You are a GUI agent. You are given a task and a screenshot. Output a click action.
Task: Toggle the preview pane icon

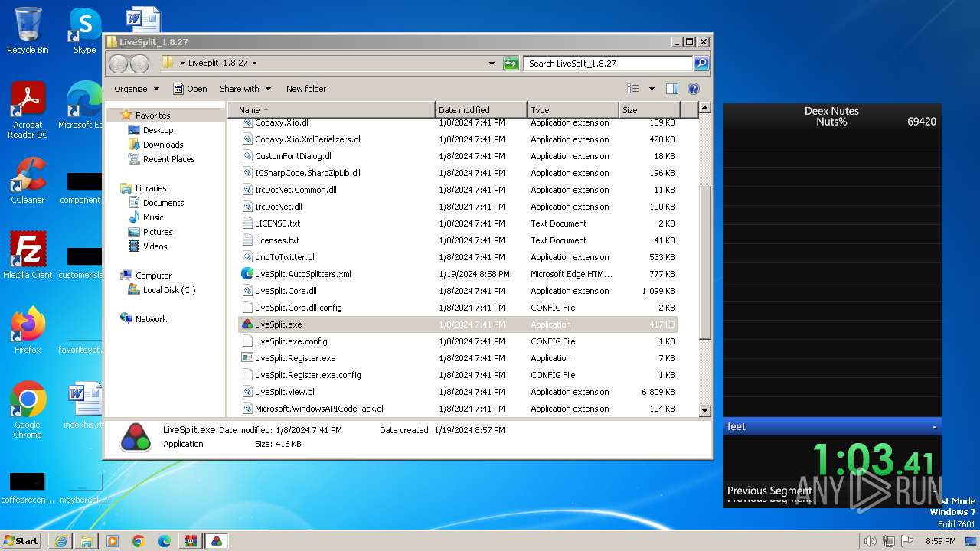point(671,89)
